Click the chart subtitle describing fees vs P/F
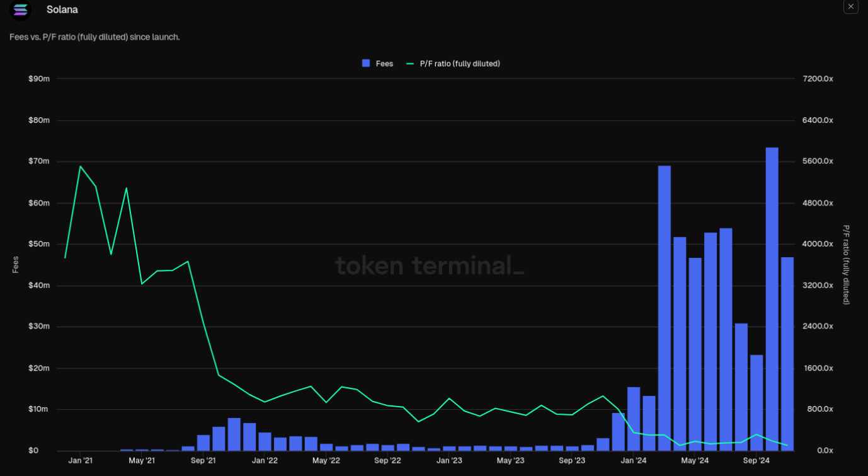 click(93, 37)
